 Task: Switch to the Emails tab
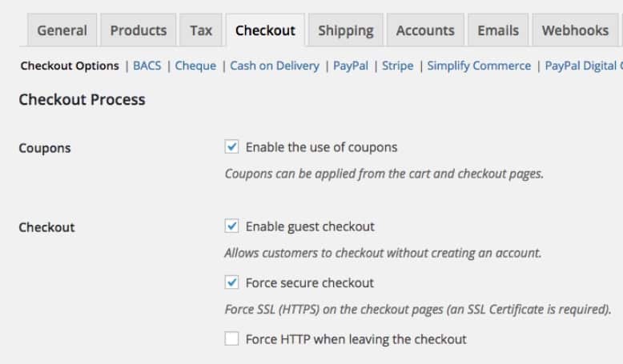click(498, 30)
